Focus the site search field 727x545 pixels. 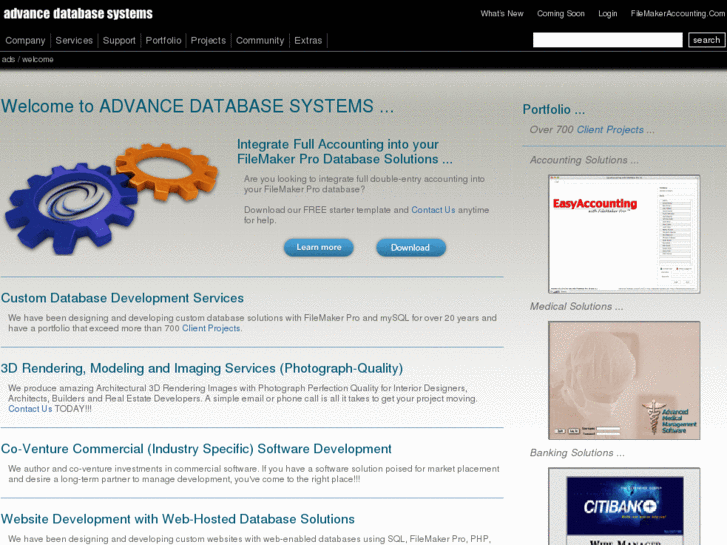point(607,40)
